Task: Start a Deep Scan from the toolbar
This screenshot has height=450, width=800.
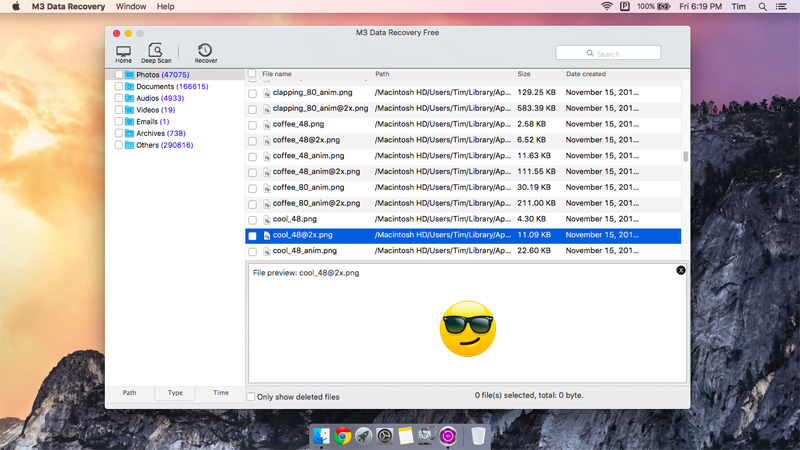Action: (x=156, y=54)
